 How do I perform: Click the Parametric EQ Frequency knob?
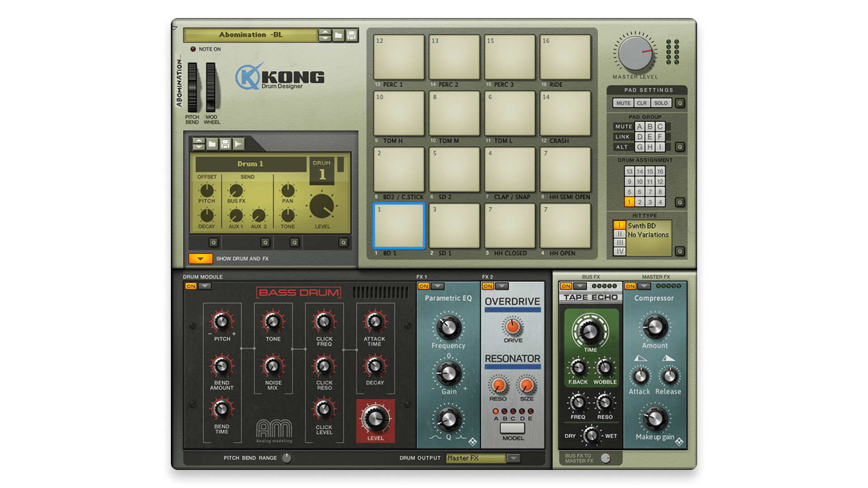(x=448, y=327)
